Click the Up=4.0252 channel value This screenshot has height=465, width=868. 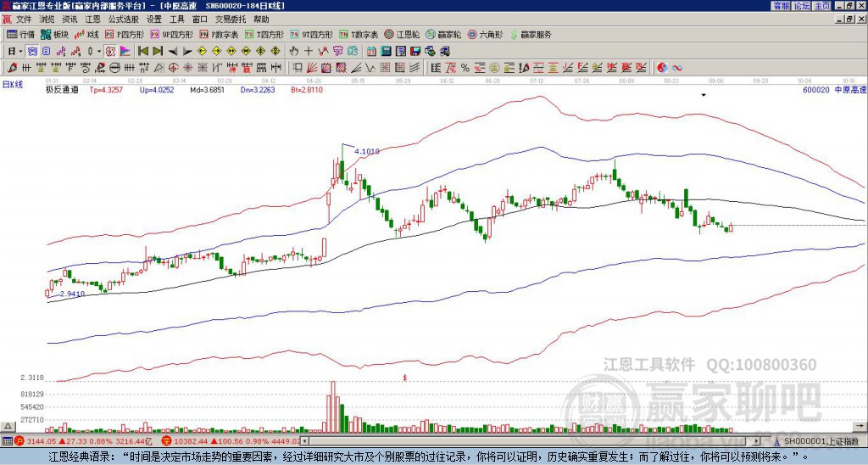157,89
